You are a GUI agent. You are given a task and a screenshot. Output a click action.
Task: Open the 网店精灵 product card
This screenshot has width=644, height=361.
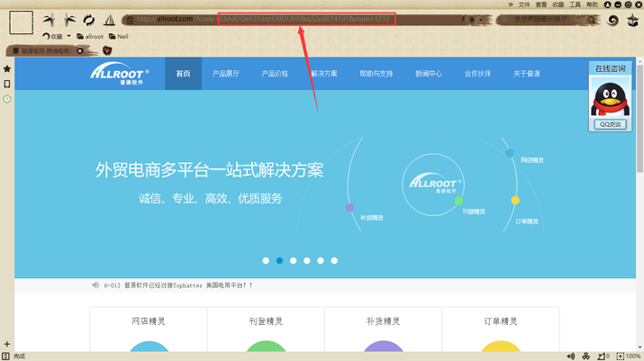149,329
